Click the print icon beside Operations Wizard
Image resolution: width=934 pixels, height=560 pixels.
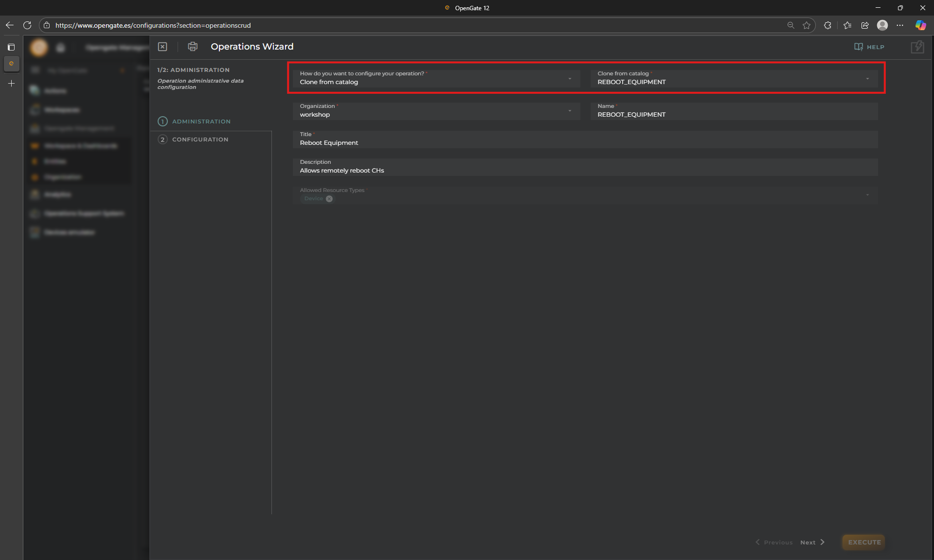193,47
